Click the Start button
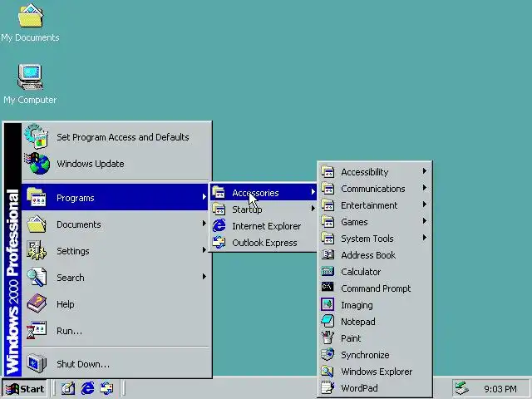532x399 pixels. [x=24, y=388]
